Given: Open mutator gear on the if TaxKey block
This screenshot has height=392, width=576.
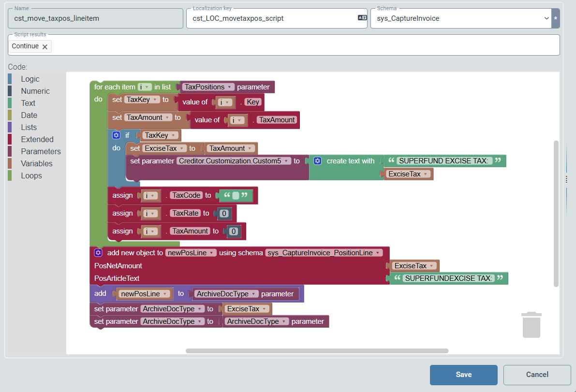Looking at the screenshot, I should (x=116, y=135).
